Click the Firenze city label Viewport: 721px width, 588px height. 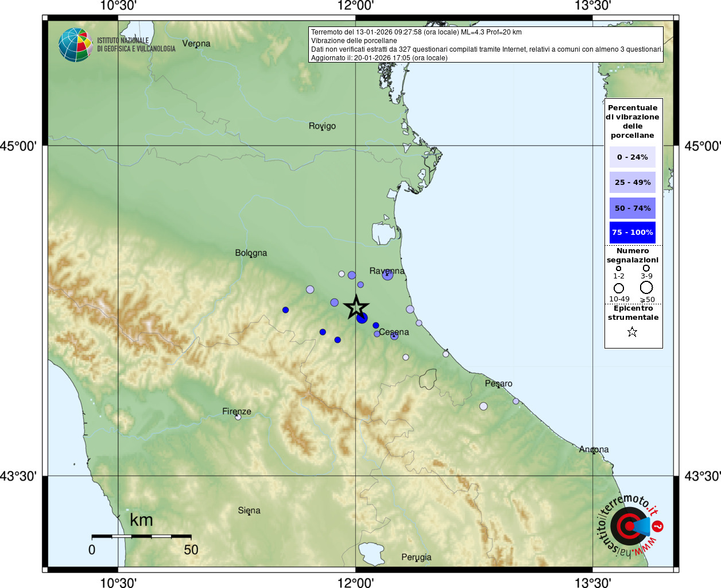(237, 412)
